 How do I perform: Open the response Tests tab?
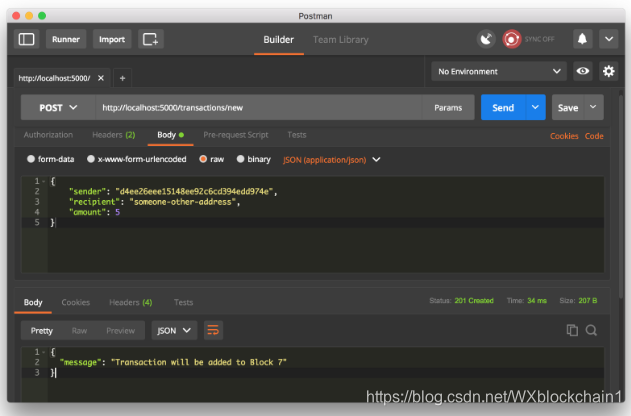tap(184, 302)
